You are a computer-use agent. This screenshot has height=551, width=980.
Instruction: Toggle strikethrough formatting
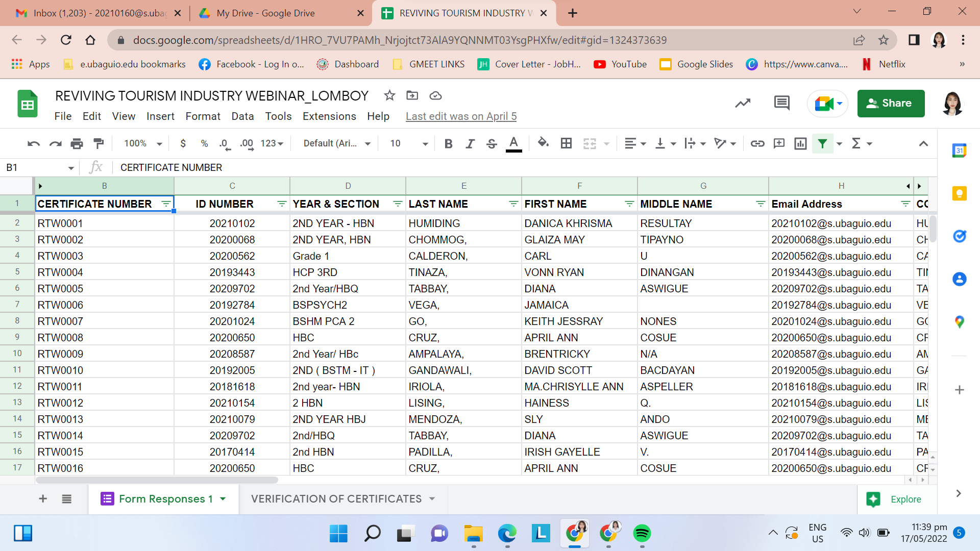[492, 144]
